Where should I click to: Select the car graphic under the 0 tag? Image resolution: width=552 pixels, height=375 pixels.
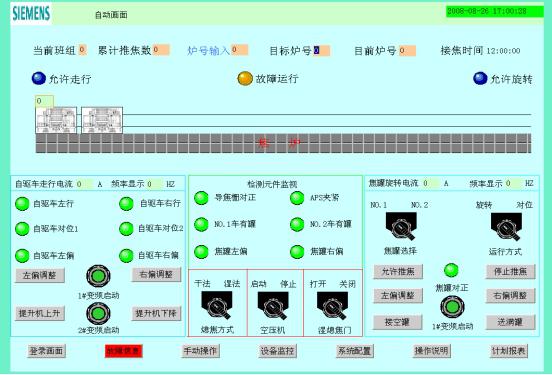56,120
